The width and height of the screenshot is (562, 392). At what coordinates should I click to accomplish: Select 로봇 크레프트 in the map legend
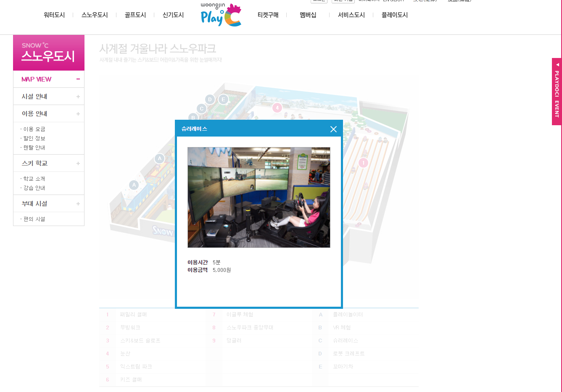[349, 354]
